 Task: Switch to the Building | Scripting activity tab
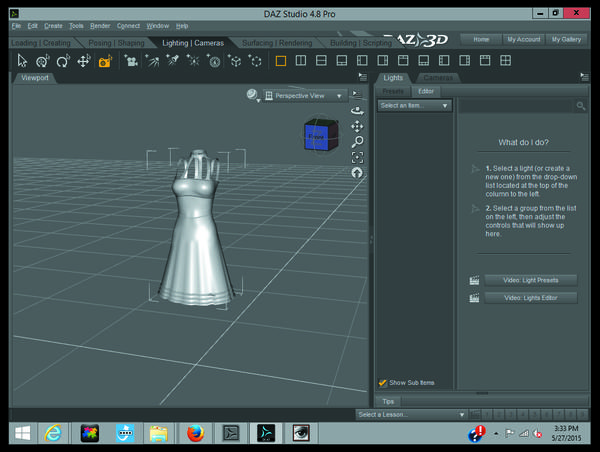tap(361, 43)
